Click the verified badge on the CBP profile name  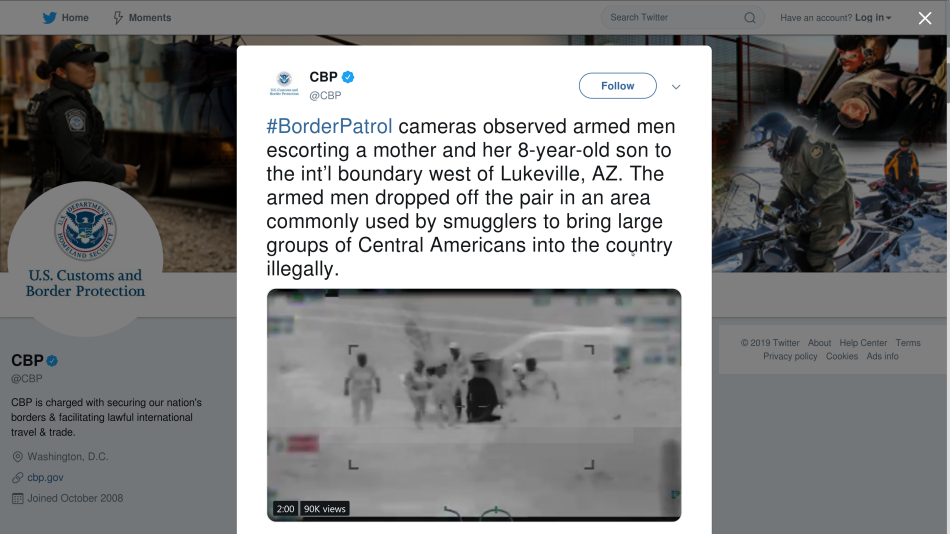coord(52,361)
